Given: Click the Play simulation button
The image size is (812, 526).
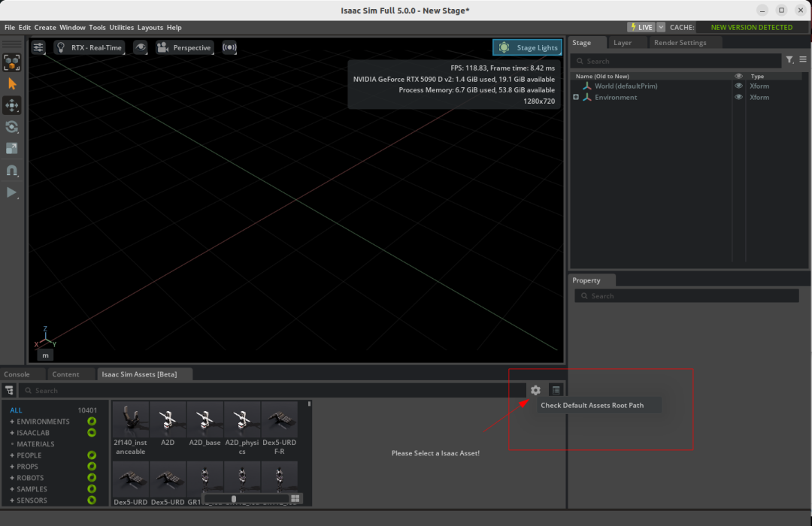Looking at the screenshot, I should click(11, 192).
